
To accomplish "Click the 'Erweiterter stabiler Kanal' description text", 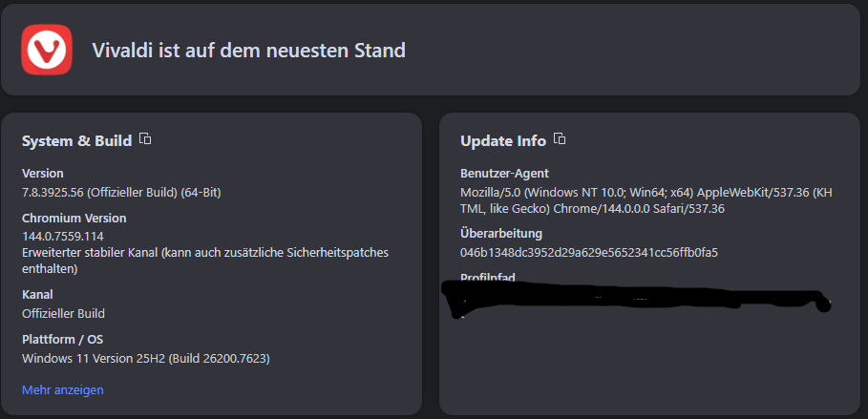I will [205, 261].
